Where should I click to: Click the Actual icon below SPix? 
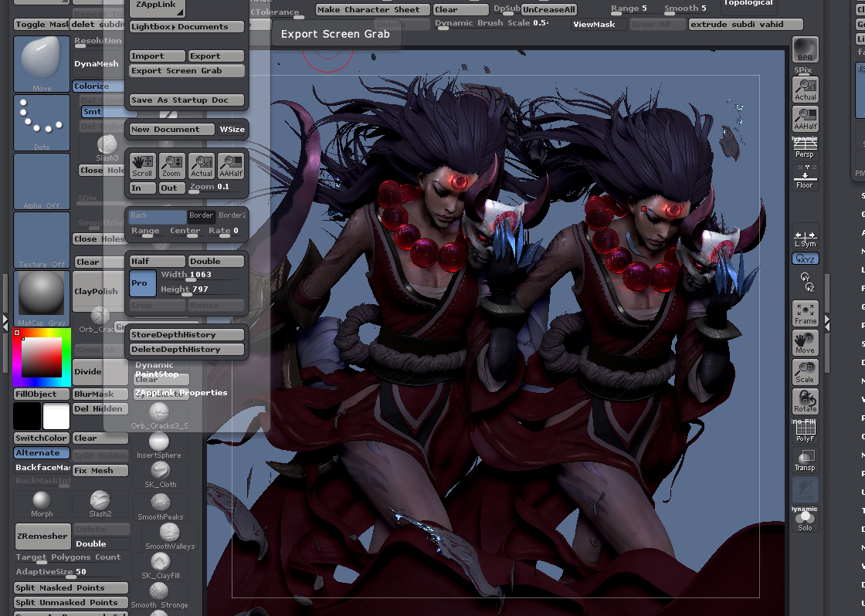(x=805, y=90)
